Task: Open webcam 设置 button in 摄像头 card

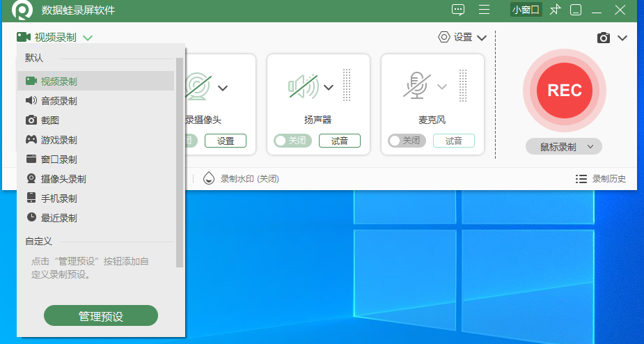Action: 226,141
